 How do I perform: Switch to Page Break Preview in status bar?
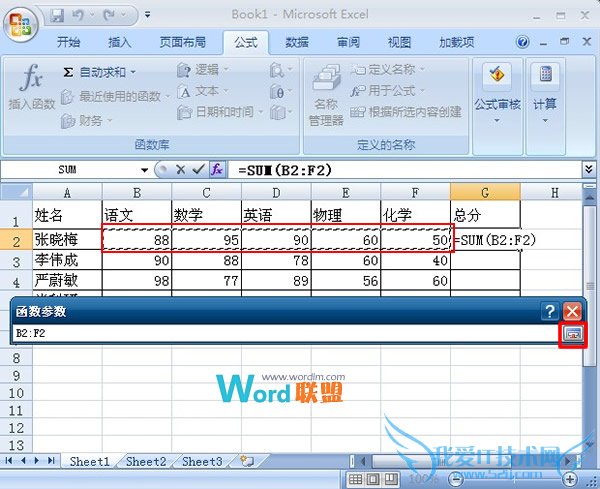pyautogui.click(x=391, y=479)
